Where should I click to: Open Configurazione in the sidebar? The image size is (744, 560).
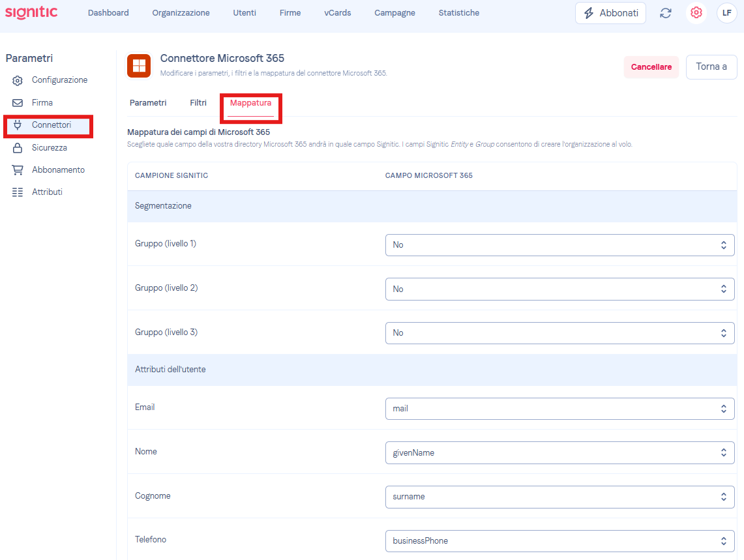(x=60, y=80)
